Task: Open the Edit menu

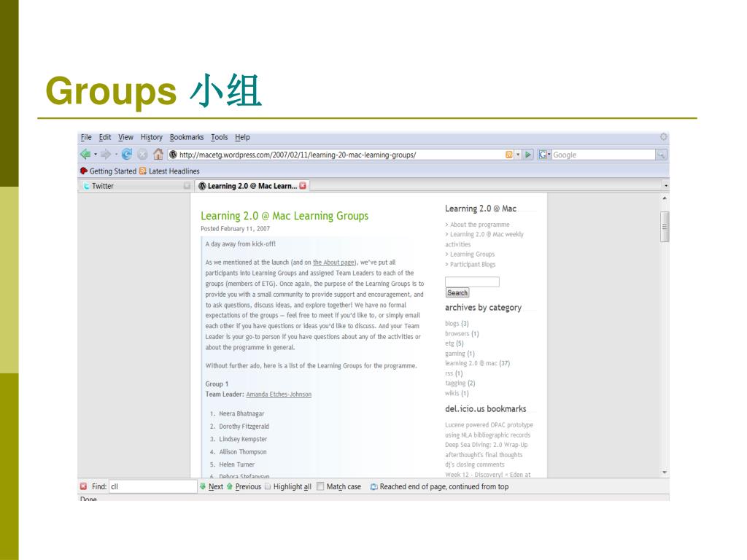Action: (105, 137)
